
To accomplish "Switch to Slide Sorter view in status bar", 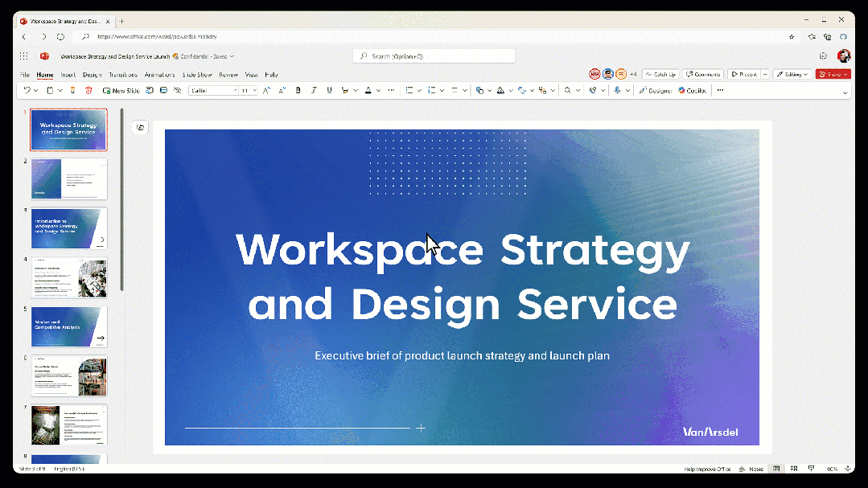I will tap(794, 469).
